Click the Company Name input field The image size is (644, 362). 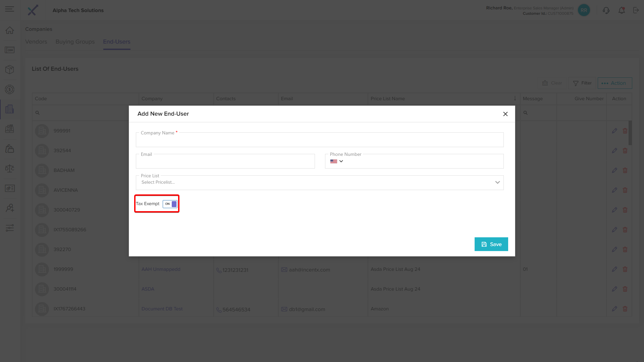coord(319,141)
